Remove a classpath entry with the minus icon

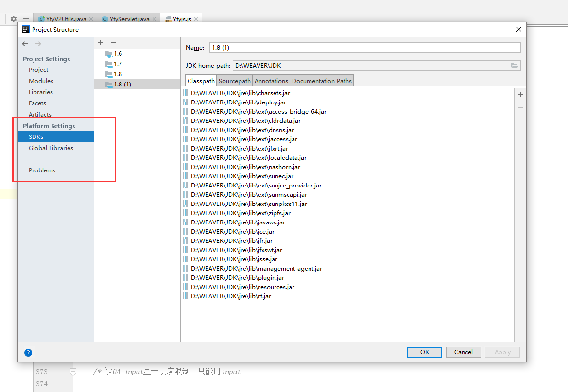tap(520, 107)
